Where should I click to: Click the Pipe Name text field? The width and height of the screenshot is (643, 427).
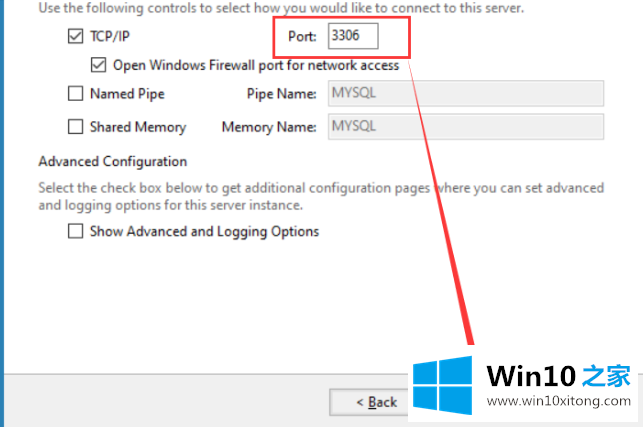[x=464, y=94]
